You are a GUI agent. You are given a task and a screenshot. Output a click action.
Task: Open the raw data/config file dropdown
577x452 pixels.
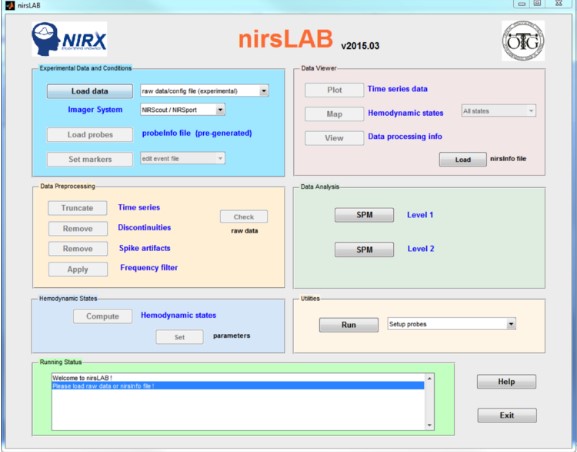tap(204, 91)
